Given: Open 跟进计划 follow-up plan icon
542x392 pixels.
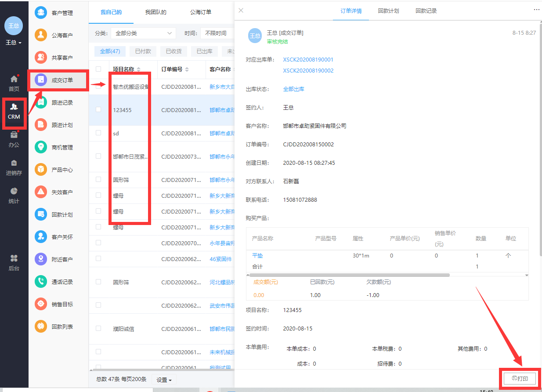Looking at the screenshot, I should point(41,125).
